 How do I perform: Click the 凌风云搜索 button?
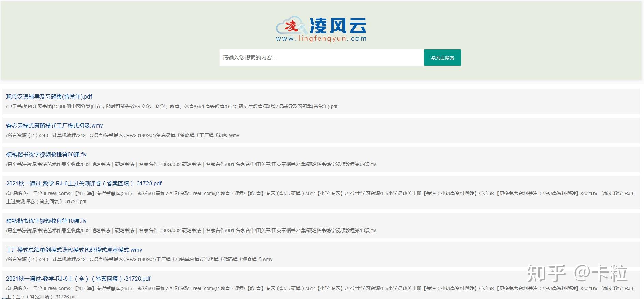(442, 58)
